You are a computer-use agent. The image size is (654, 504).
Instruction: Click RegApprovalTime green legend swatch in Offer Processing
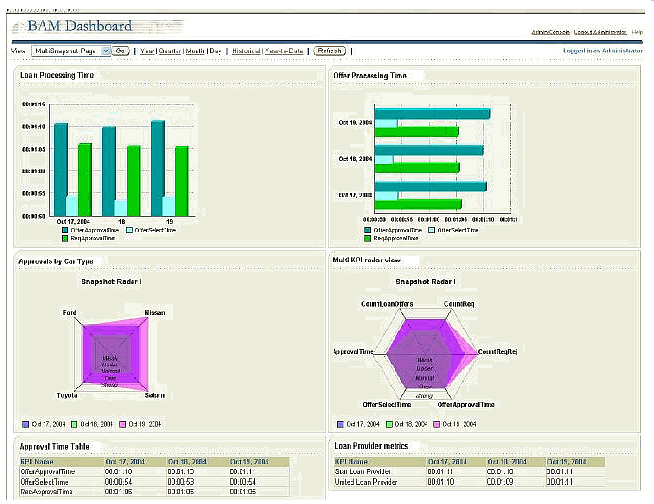pos(368,238)
